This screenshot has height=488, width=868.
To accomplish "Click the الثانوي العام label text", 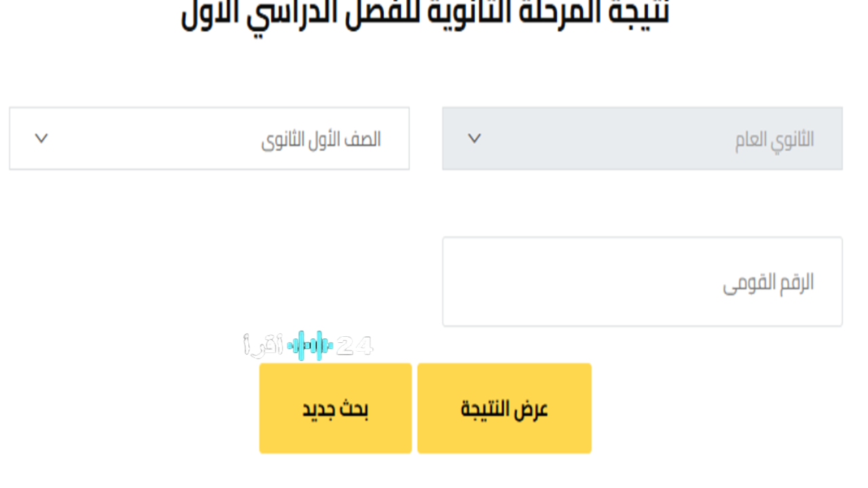I will [x=773, y=138].
